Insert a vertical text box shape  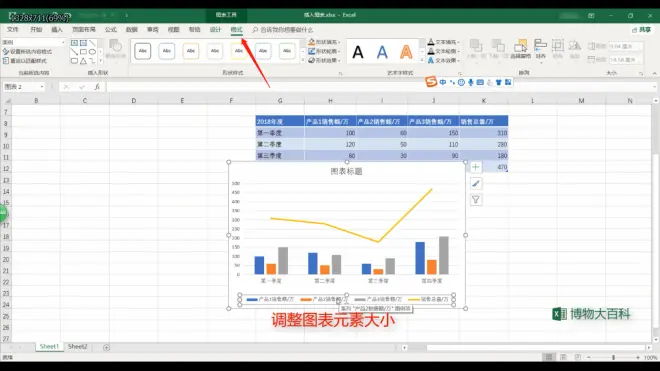click(x=83, y=43)
